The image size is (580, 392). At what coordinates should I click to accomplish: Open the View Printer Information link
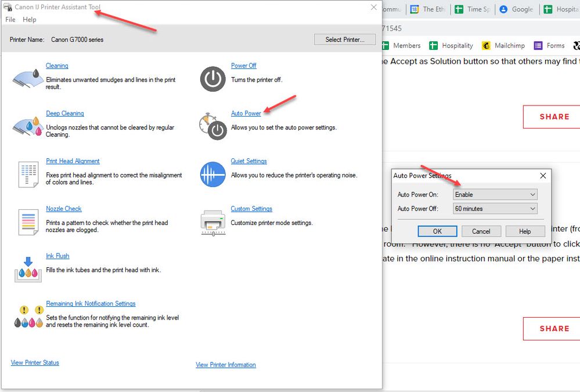click(x=226, y=365)
